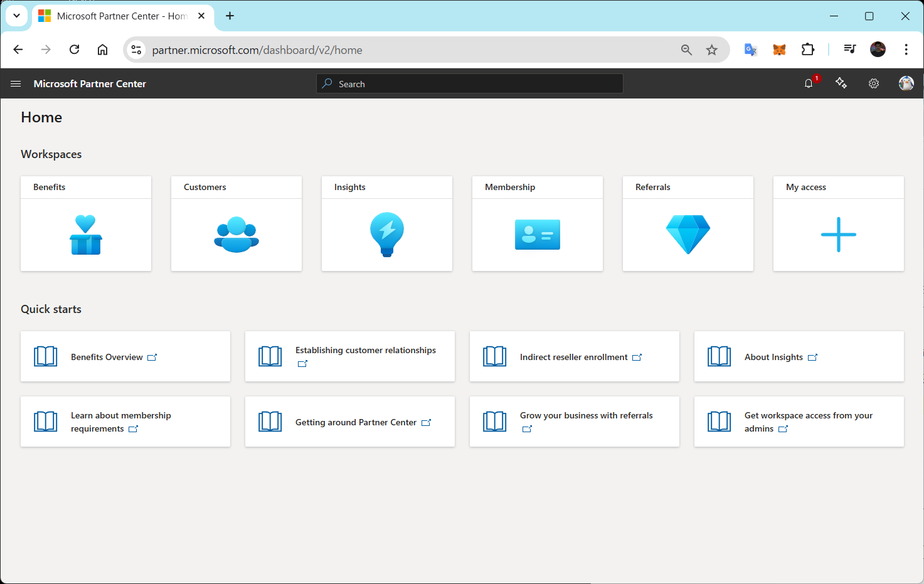Viewport: 924px width, 584px height.
Task: Open the Getting around Partner Center guide
Action: point(356,422)
